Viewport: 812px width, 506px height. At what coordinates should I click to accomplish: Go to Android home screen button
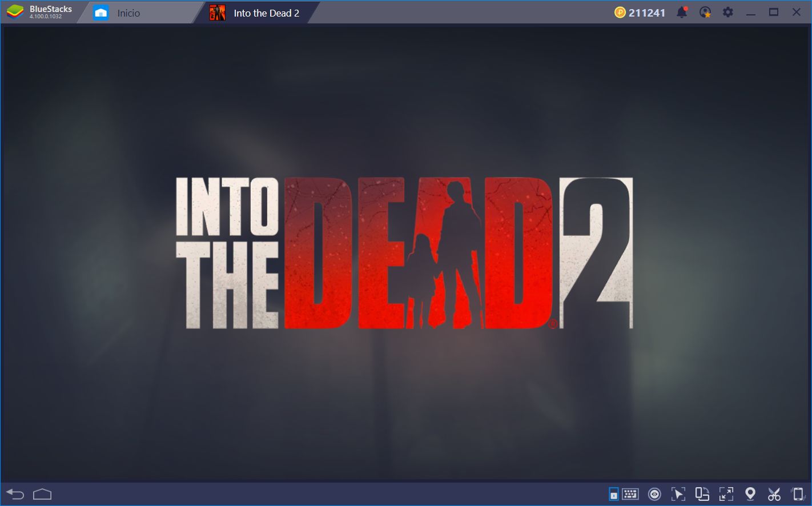[42, 494]
